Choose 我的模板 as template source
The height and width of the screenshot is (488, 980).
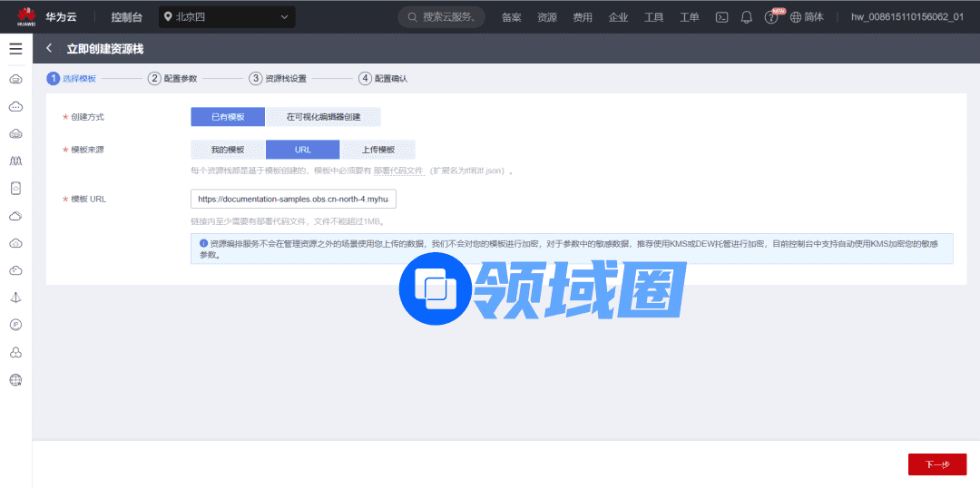point(228,150)
